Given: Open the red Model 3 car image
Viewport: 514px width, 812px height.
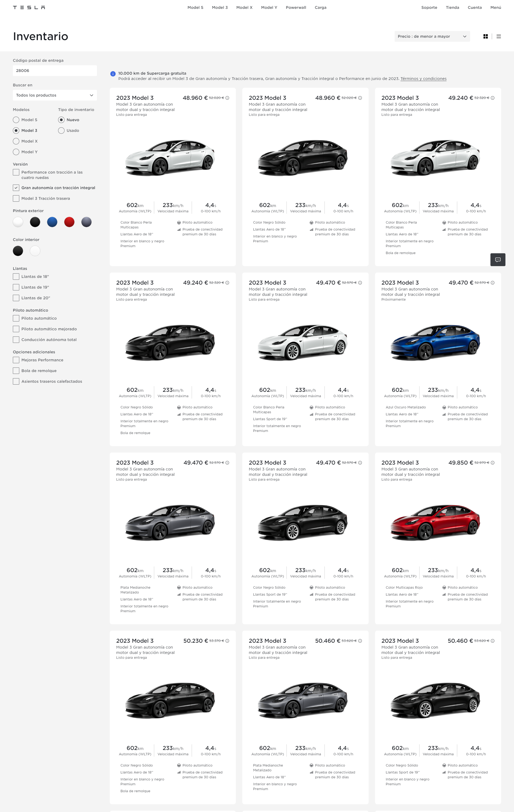Looking at the screenshot, I should click(435, 522).
